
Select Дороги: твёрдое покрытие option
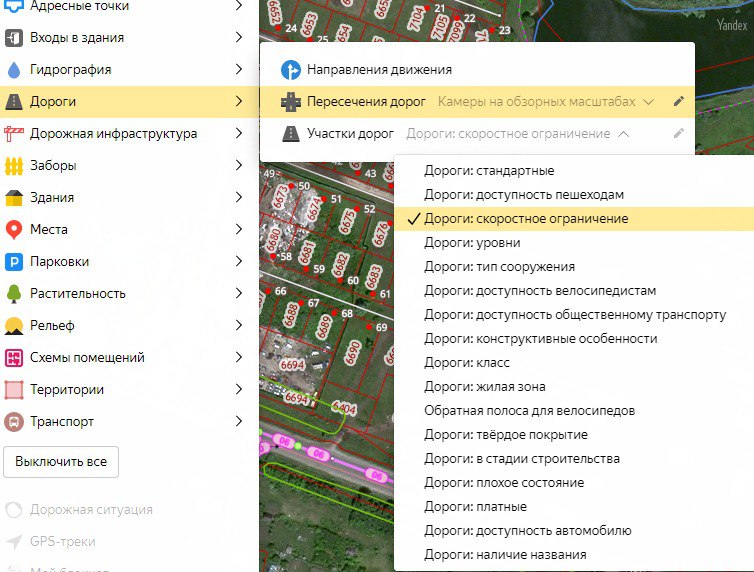click(574, 435)
